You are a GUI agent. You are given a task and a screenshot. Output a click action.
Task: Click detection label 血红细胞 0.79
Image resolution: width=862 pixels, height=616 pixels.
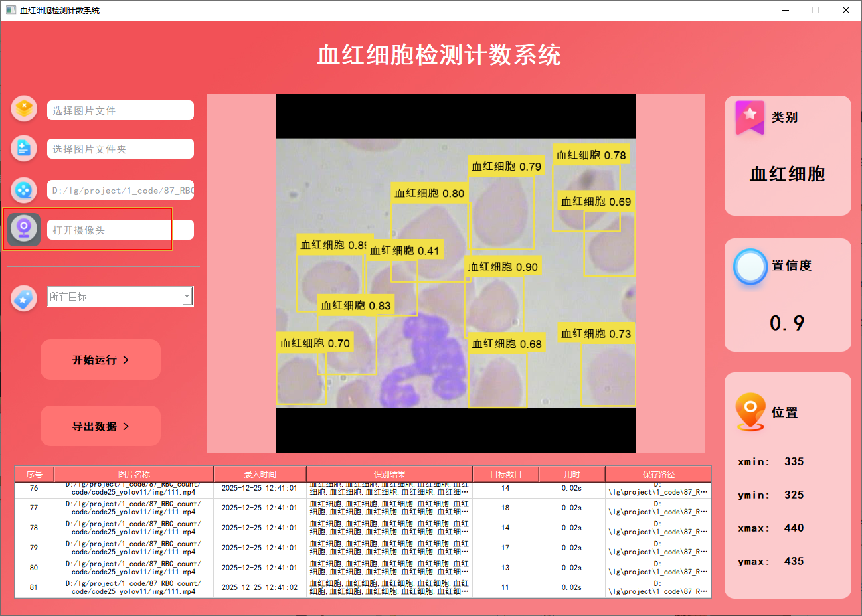tap(507, 166)
